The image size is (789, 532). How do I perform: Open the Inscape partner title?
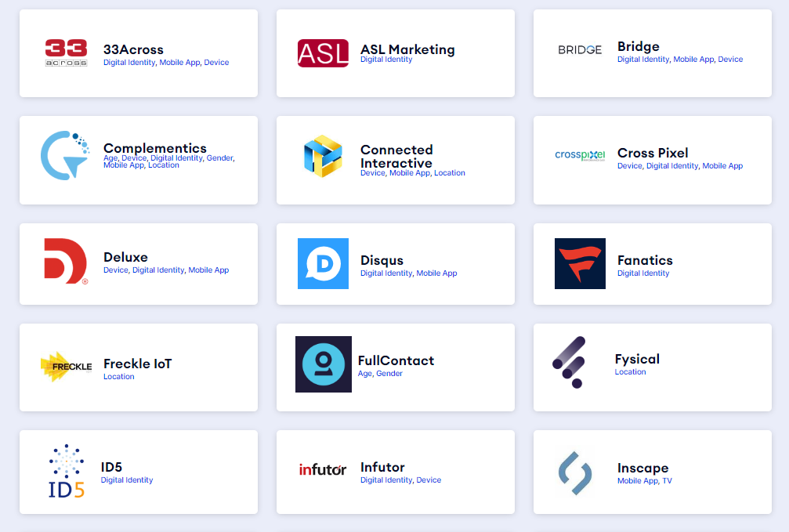pyautogui.click(x=643, y=468)
